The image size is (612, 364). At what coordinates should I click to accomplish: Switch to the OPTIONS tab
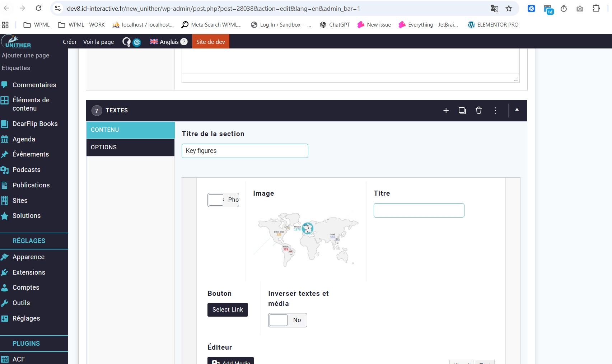130,148
